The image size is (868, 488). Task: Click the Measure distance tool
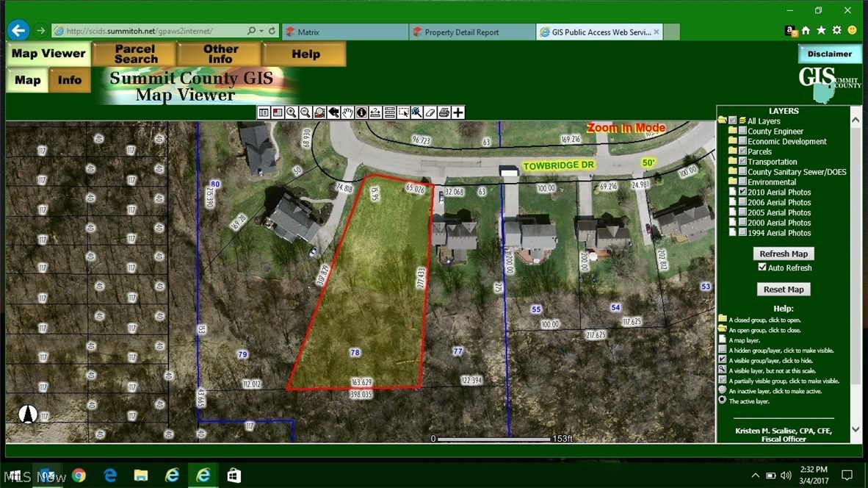click(375, 112)
